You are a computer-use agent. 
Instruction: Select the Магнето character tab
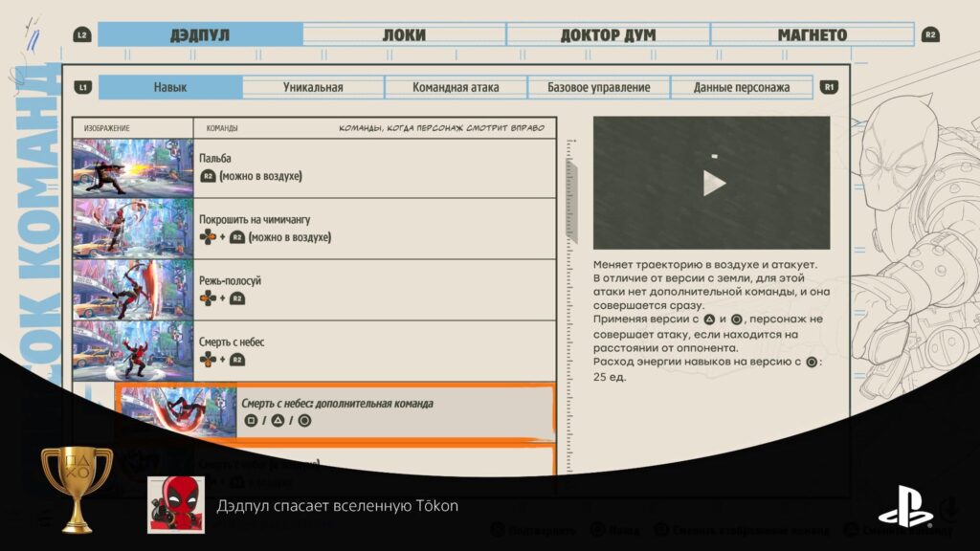tap(812, 35)
